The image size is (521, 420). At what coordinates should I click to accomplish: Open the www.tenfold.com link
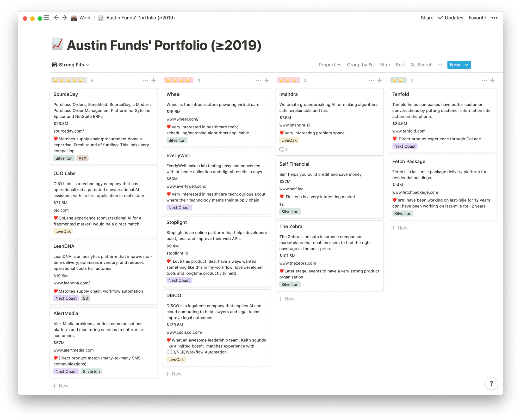point(409,131)
